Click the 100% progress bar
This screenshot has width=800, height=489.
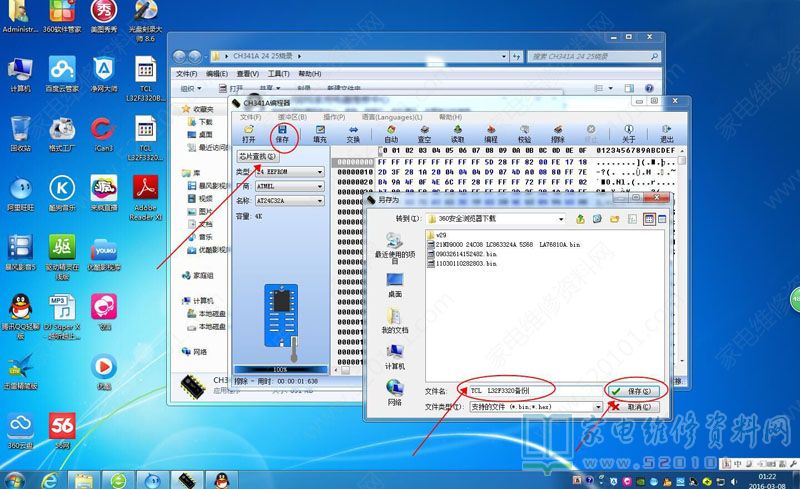pyautogui.click(x=281, y=369)
